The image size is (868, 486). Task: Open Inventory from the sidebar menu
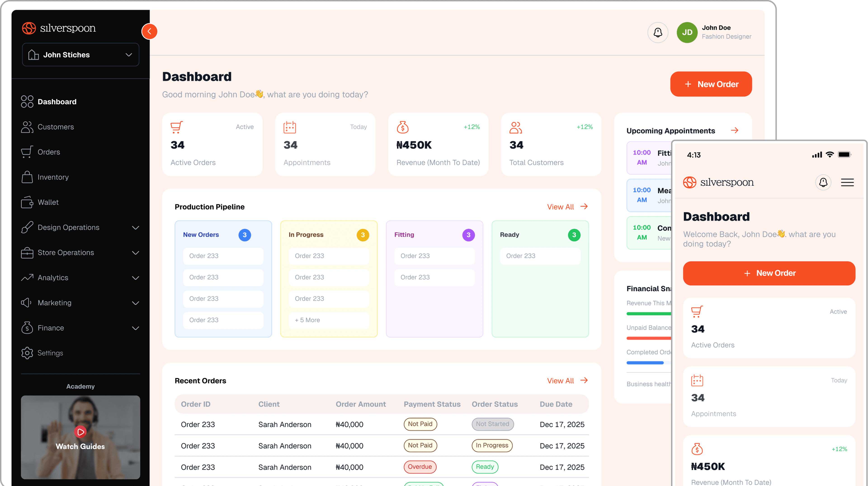pos(53,177)
